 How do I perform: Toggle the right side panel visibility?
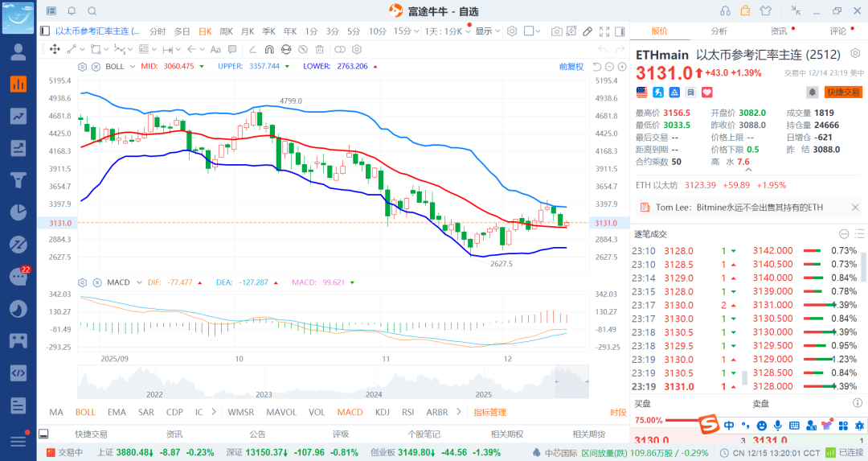(620, 31)
